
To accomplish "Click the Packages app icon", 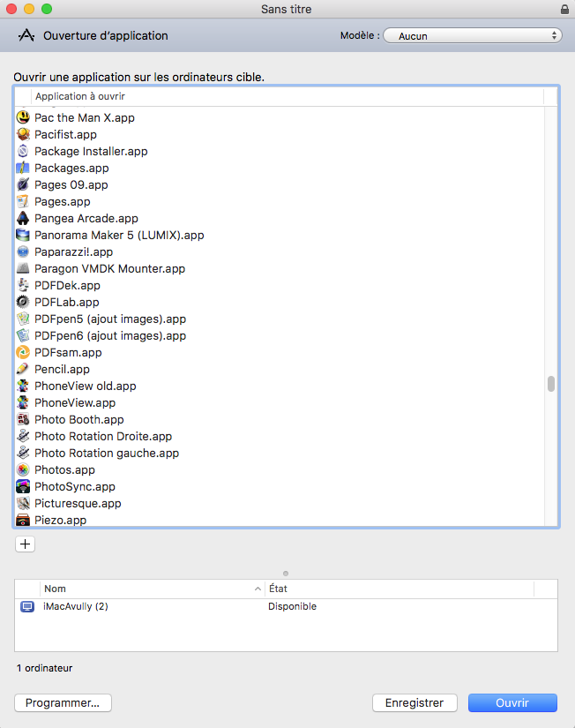I will pos(23,168).
